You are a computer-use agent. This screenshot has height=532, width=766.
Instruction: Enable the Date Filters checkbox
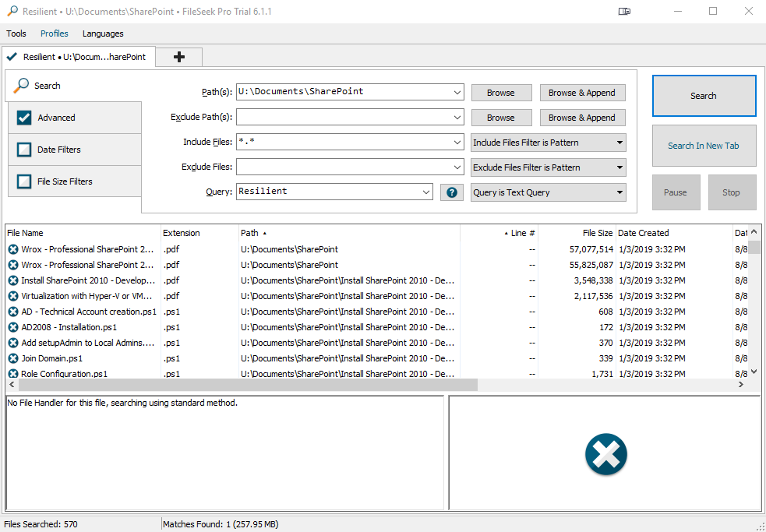24,150
